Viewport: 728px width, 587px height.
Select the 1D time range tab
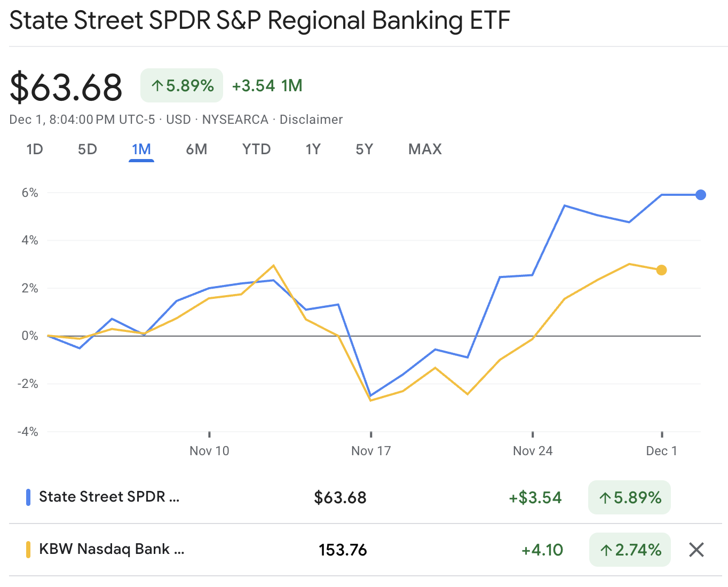tap(35, 149)
